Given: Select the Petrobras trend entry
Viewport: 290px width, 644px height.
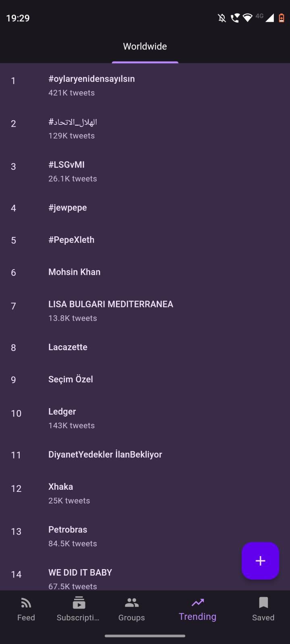Looking at the screenshot, I should click(68, 530).
